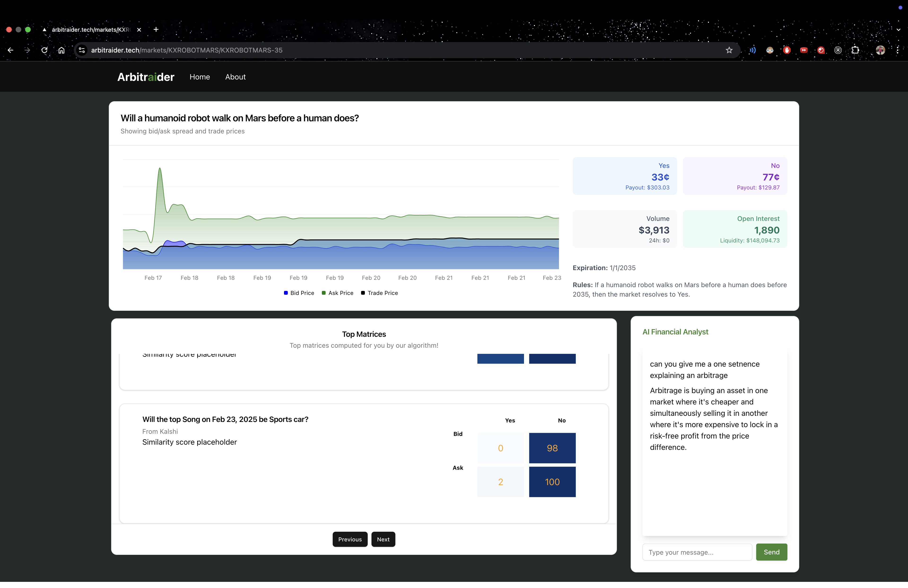
Task: Open the Chrome profile avatar menu
Action: [880, 50]
